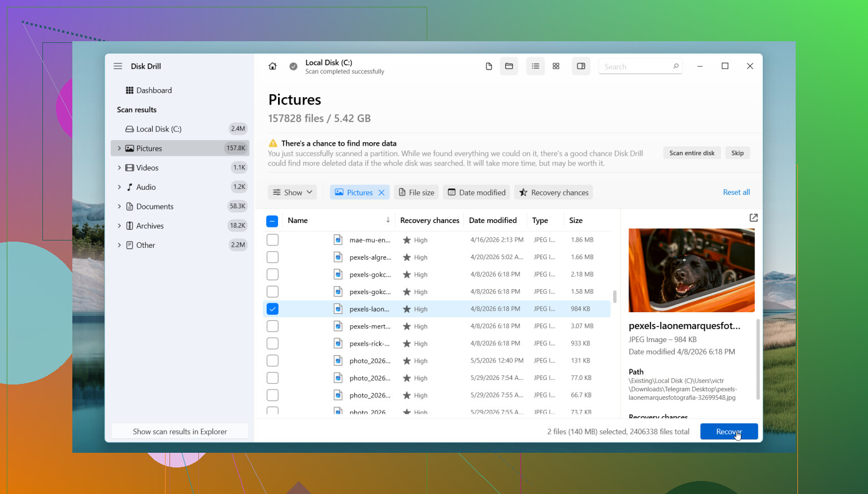Select the Other category in sidebar
The width and height of the screenshot is (868, 494).
pyautogui.click(x=180, y=245)
